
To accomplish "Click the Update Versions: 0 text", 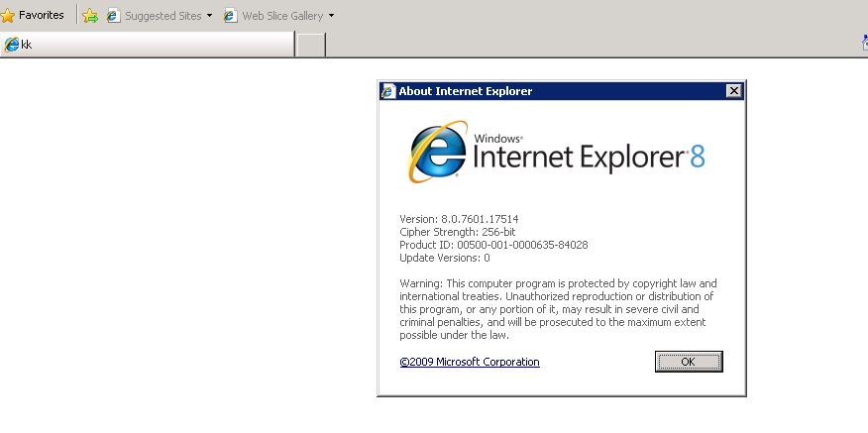I will pos(445,258).
